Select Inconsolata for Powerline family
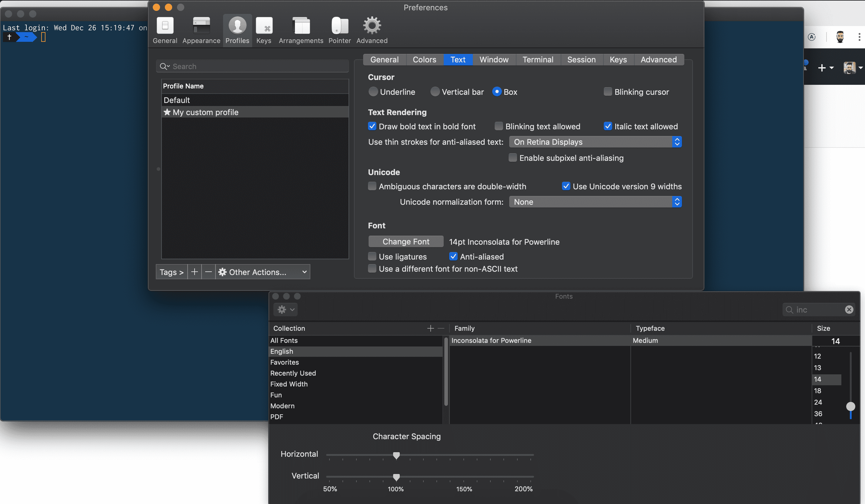This screenshot has height=504, width=865. click(x=540, y=340)
